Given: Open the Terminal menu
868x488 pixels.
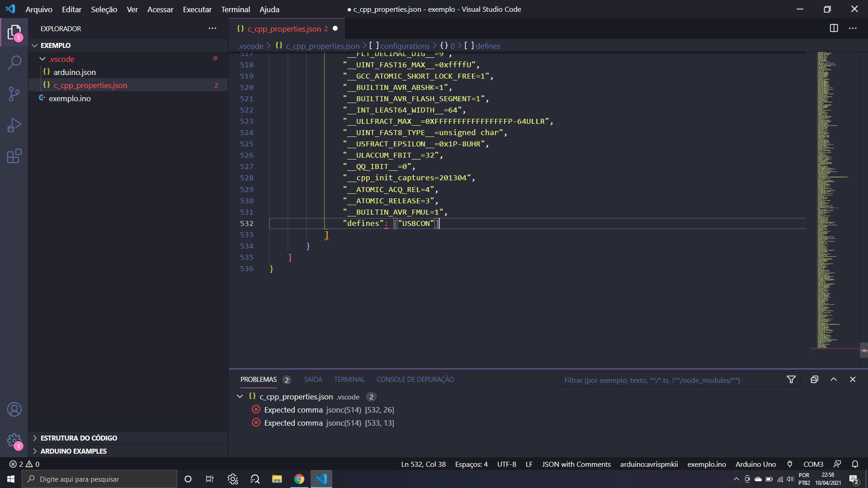Looking at the screenshot, I should (235, 9).
